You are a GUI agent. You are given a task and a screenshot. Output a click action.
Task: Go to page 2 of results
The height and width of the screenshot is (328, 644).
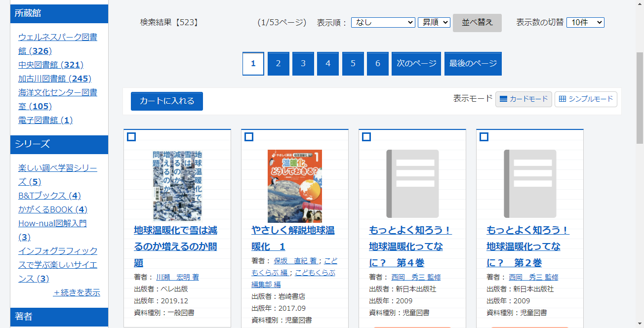click(x=278, y=63)
